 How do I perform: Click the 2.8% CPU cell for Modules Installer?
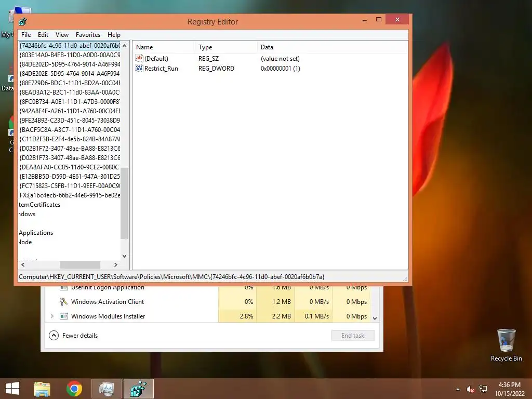click(x=237, y=316)
